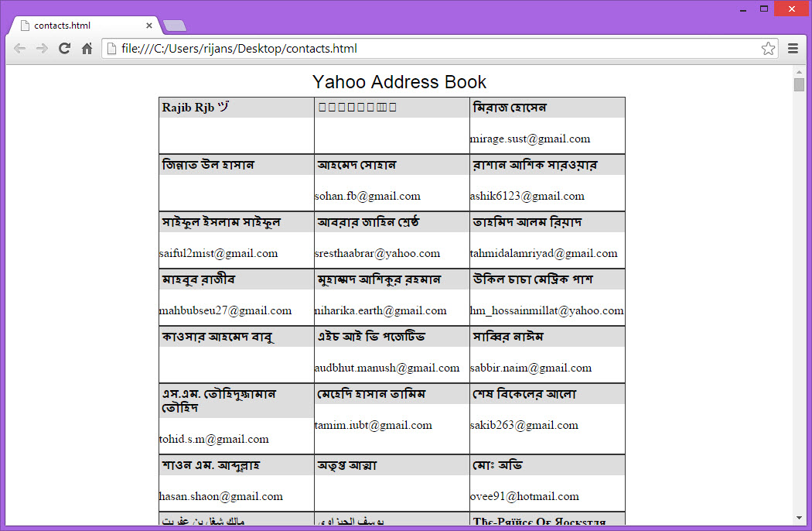Open the home page via home icon

(x=86, y=48)
